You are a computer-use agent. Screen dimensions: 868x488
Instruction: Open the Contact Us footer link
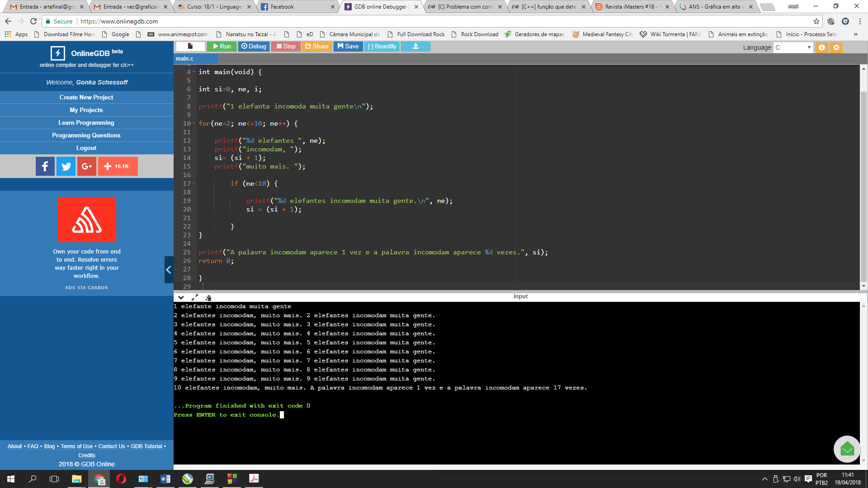tap(112, 446)
